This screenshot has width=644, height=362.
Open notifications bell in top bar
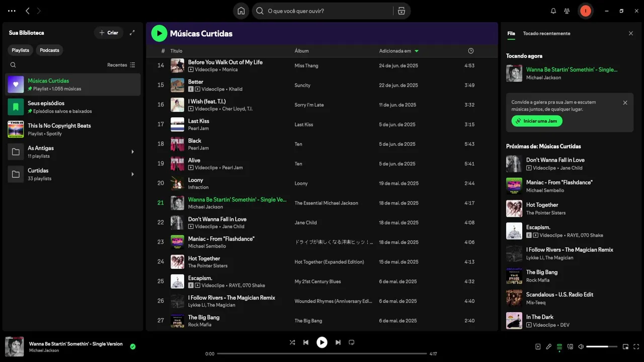coord(553,11)
